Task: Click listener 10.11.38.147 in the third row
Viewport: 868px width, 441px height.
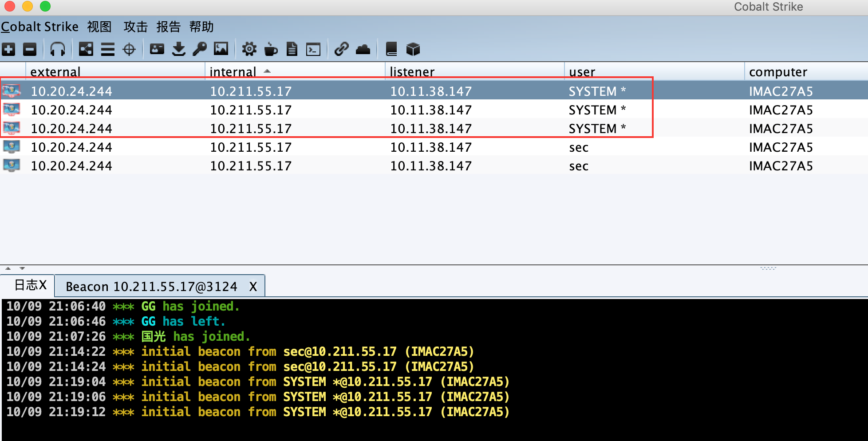Action: (431, 129)
